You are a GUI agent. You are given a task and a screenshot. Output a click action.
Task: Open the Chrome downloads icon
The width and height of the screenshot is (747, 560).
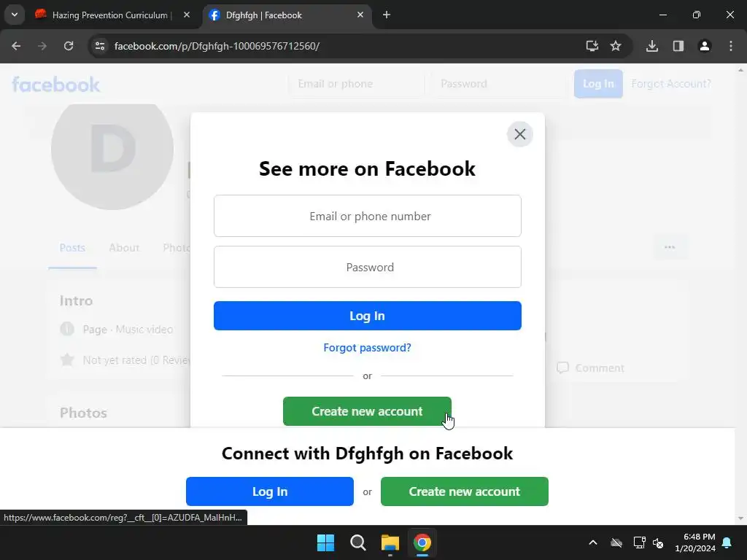coord(652,46)
